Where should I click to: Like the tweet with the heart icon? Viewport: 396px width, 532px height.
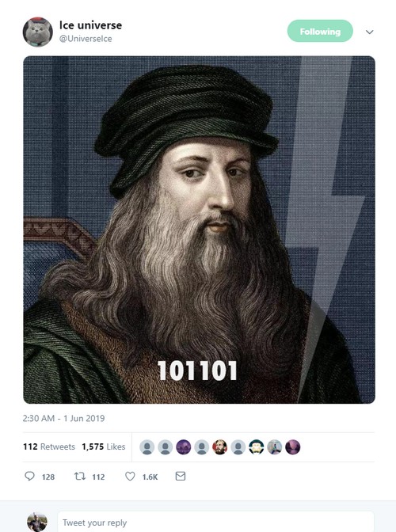130,477
